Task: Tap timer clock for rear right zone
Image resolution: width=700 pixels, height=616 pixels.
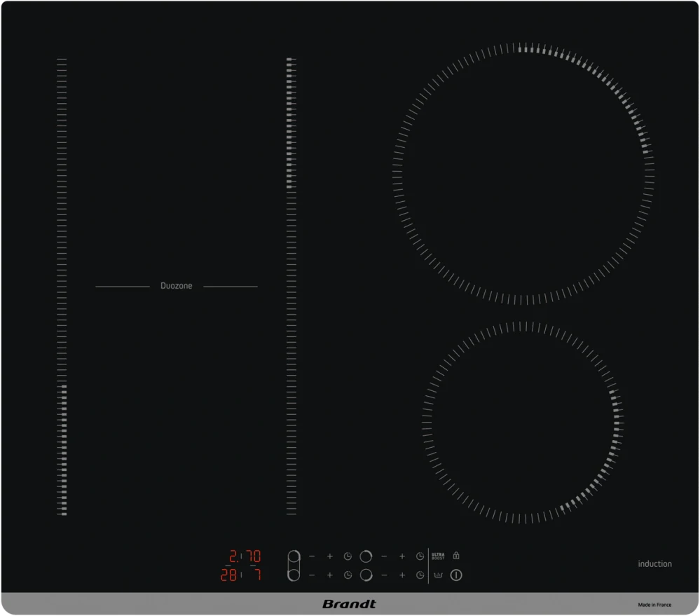Action: [x=420, y=556]
